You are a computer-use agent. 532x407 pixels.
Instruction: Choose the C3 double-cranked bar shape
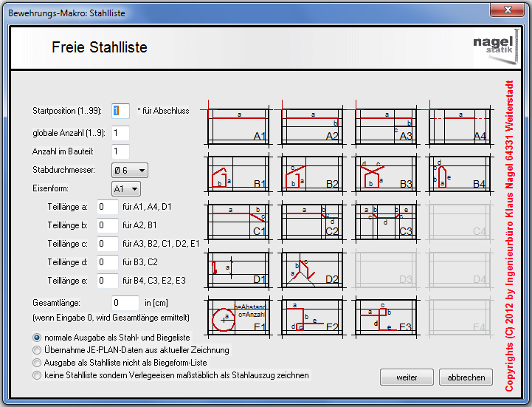coord(384,221)
